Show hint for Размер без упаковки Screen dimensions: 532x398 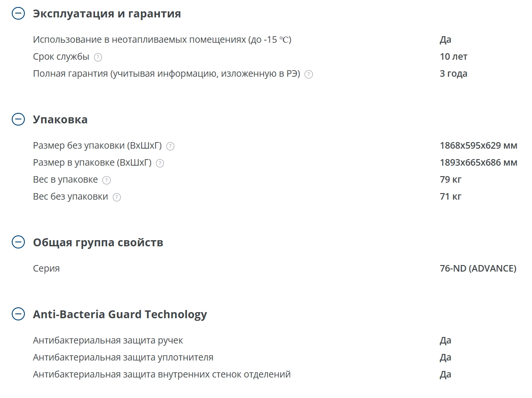(x=170, y=146)
